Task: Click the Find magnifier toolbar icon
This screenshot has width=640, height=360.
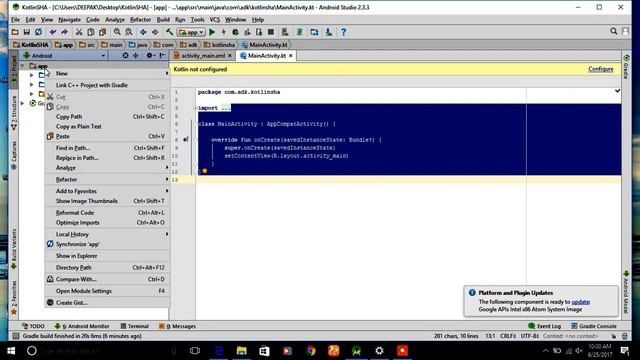Action: point(117,32)
